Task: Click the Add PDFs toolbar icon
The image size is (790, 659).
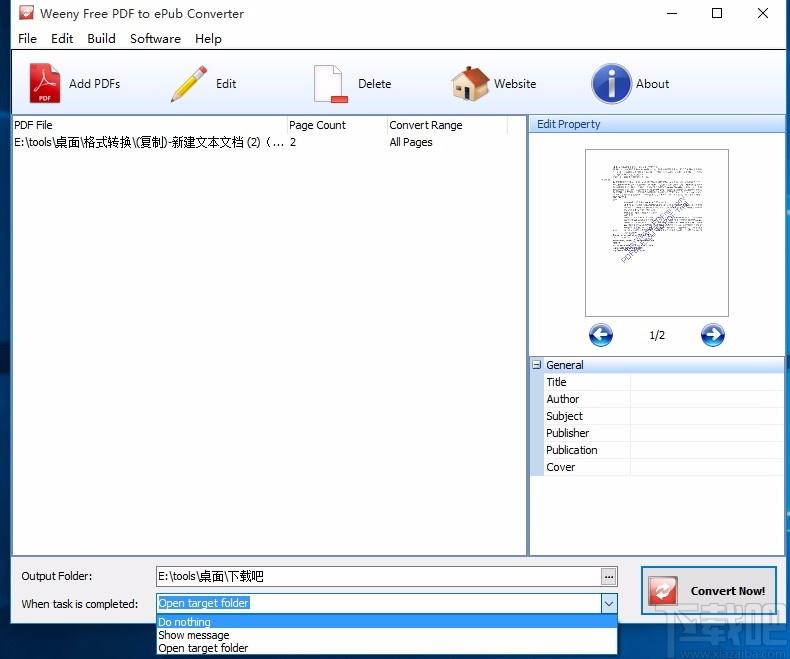Action: pyautogui.click(x=45, y=84)
